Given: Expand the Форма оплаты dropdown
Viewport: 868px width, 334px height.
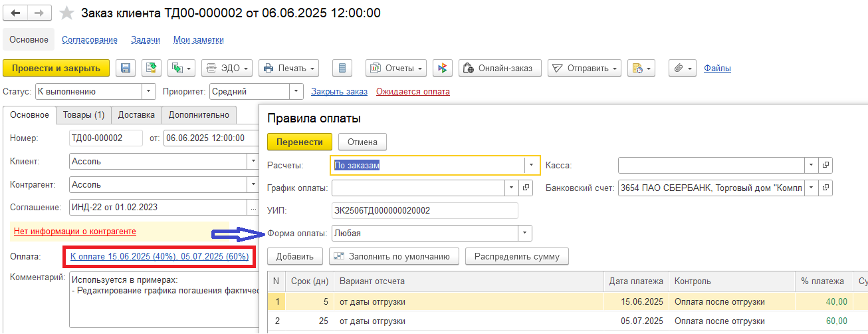Looking at the screenshot, I should pos(526,234).
